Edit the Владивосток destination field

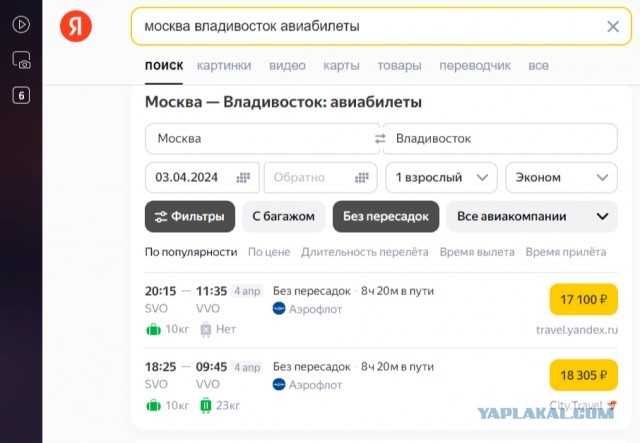coord(500,139)
